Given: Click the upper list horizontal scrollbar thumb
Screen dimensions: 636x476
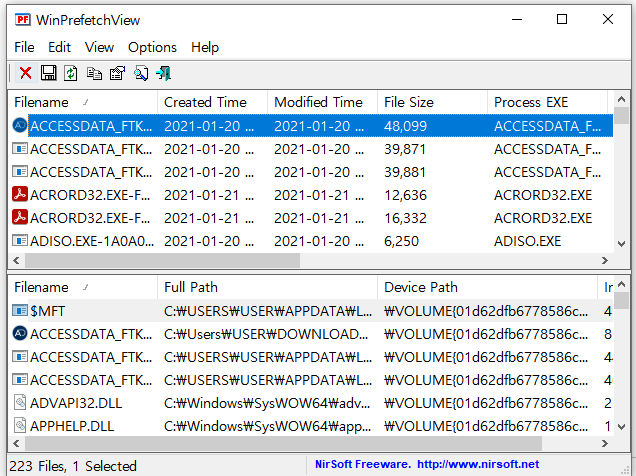Looking at the screenshot, I should 162,260.
